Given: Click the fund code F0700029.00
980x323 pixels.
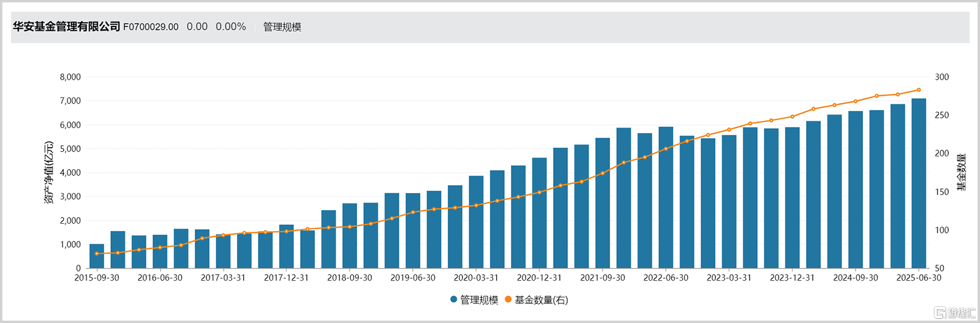Looking at the screenshot, I should pyautogui.click(x=151, y=27).
